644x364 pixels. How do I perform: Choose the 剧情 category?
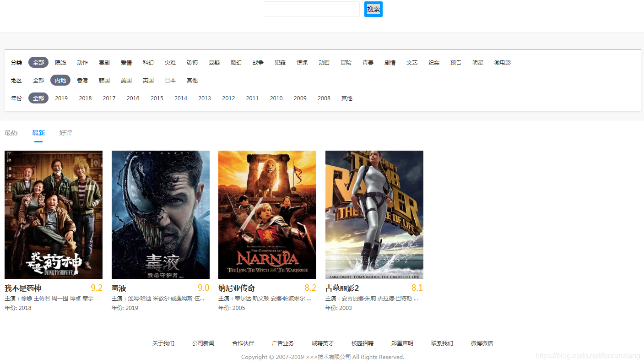(x=390, y=62)
